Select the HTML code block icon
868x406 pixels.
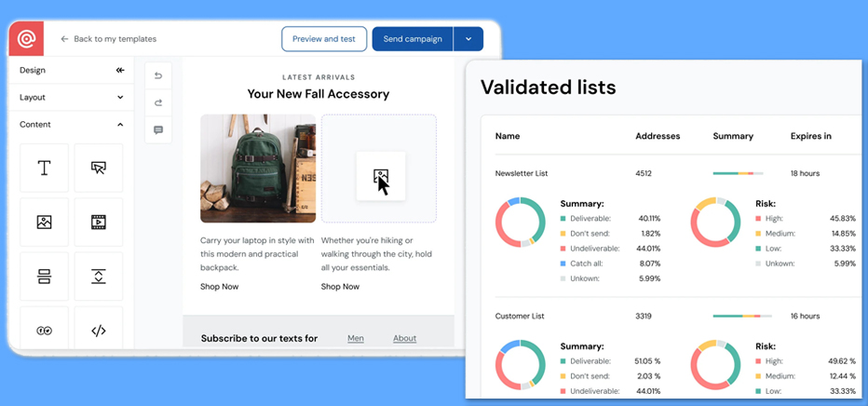tap(98, 330)
